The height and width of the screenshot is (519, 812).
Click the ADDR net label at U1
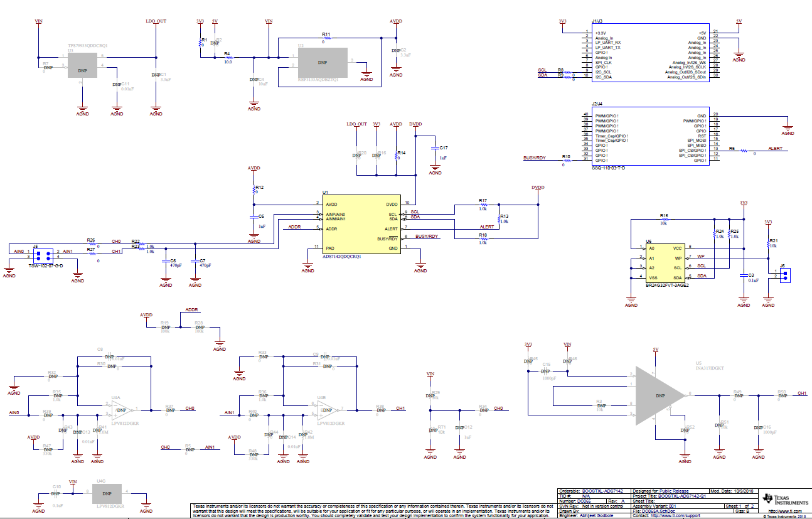294,227
